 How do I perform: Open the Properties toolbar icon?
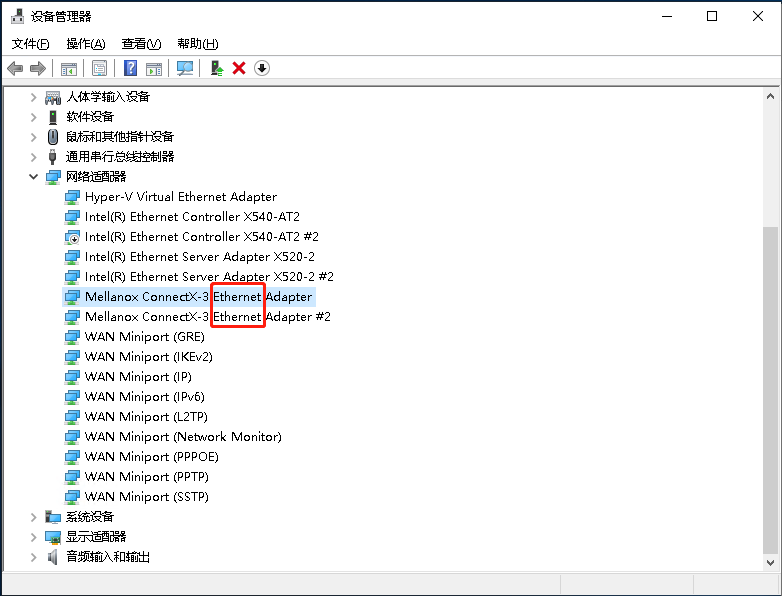(99, 68)
